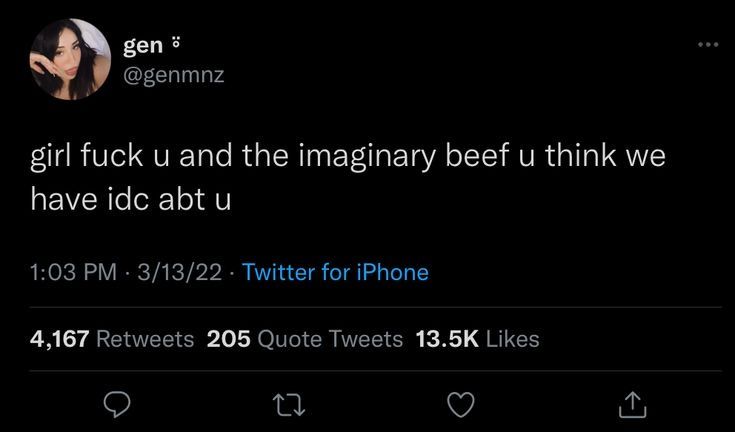Viewport: 735px width, 432px height.
Task: Click the tweet line "have idc abt u"
Action: (131, 199)
